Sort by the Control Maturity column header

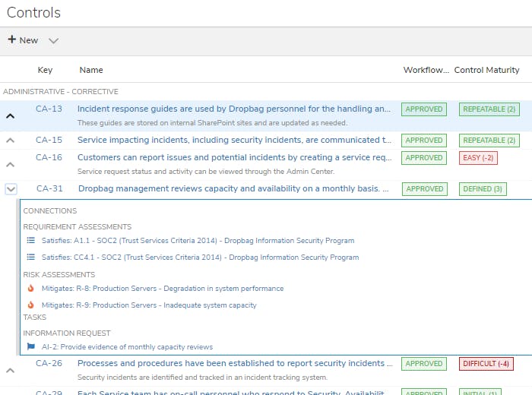486,70
